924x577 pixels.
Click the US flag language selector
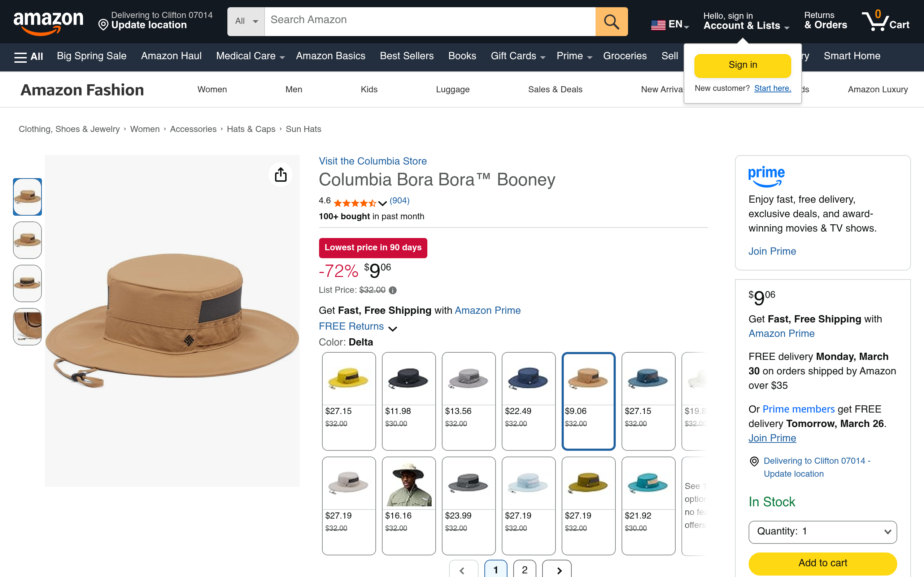658,25
